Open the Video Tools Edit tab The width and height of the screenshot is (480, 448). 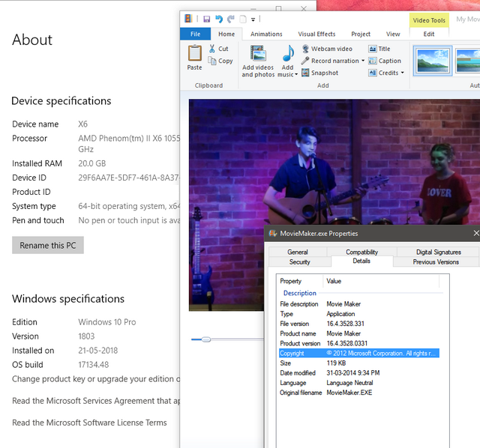tap(429, 34)
